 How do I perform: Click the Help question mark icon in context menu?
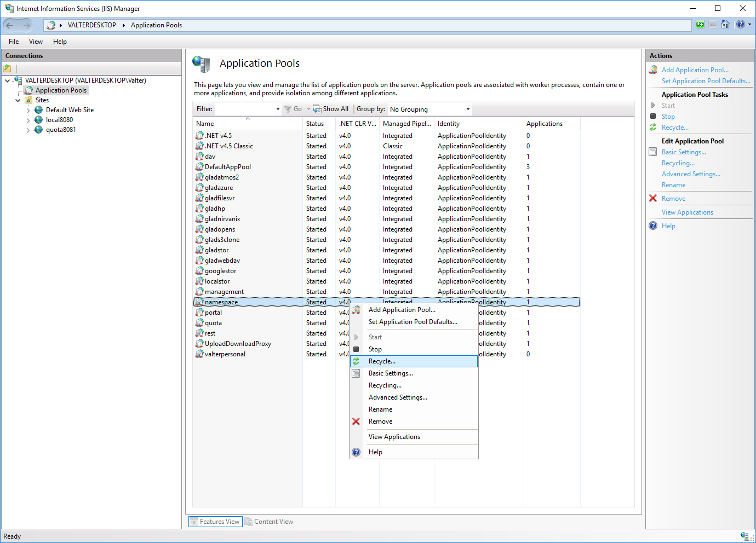tap(356, 452)
